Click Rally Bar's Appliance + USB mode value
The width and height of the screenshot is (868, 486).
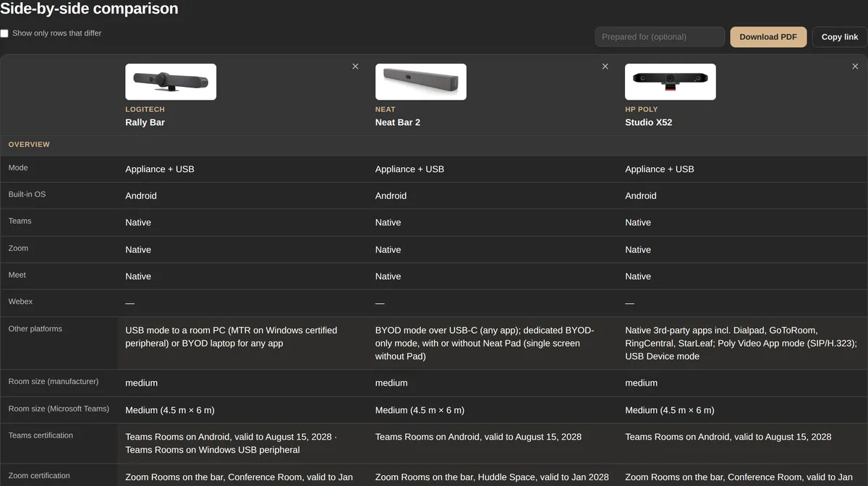[160, 169]
